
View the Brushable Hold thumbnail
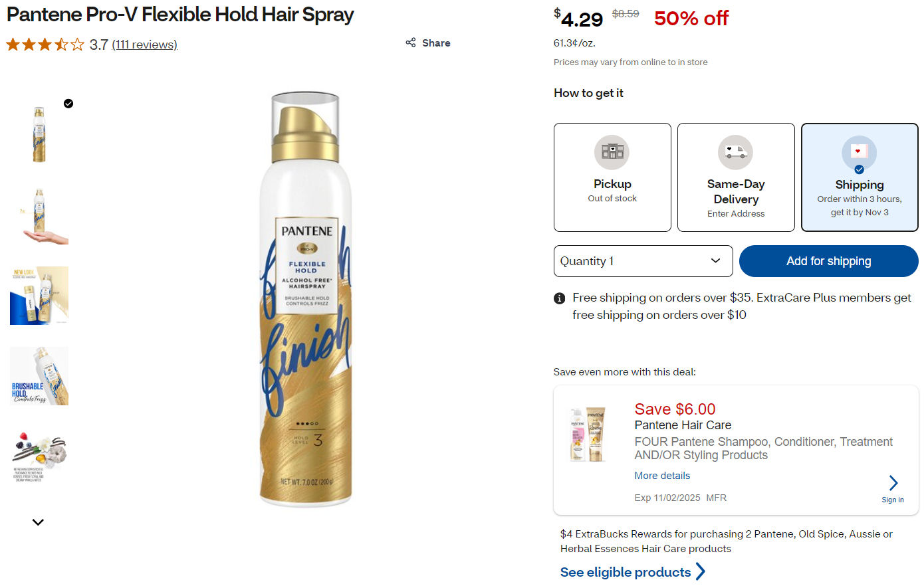[39, 376]
